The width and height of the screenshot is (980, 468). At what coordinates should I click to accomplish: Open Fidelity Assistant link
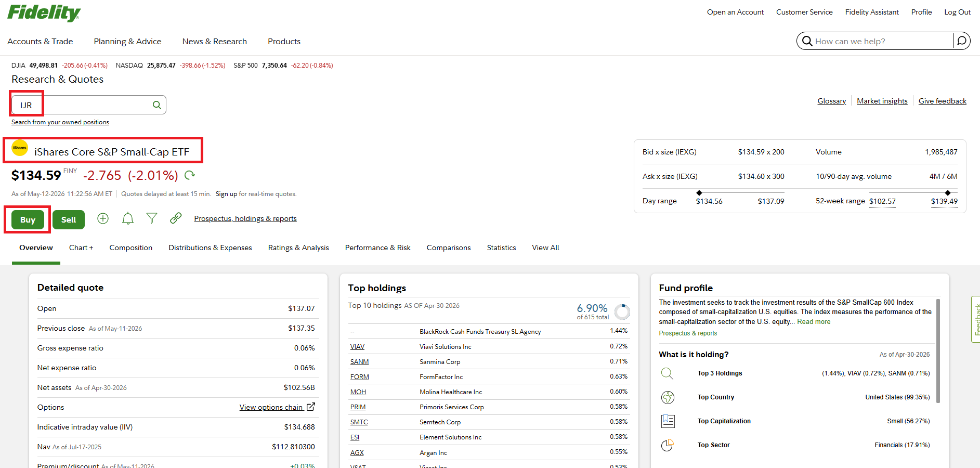(872, 12)
